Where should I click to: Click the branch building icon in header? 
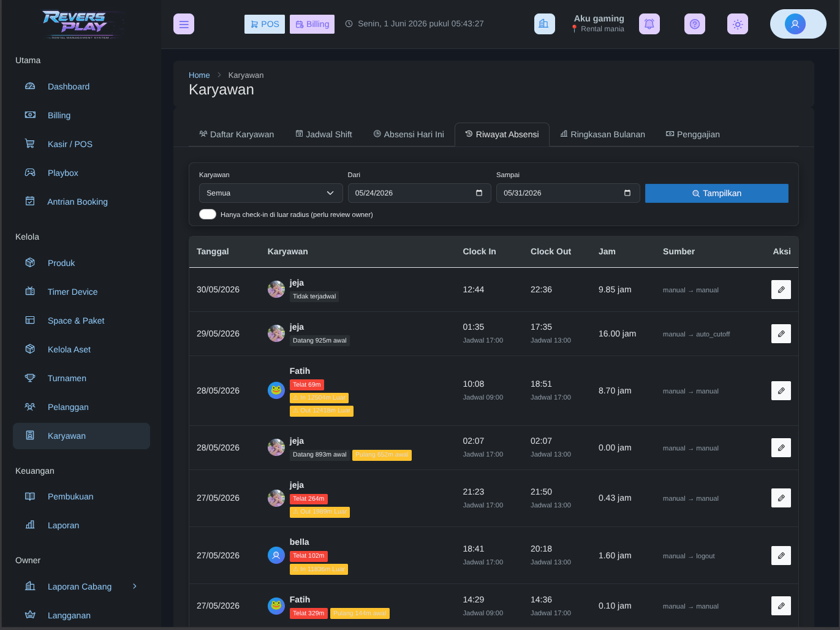click(x=544, y=24)
